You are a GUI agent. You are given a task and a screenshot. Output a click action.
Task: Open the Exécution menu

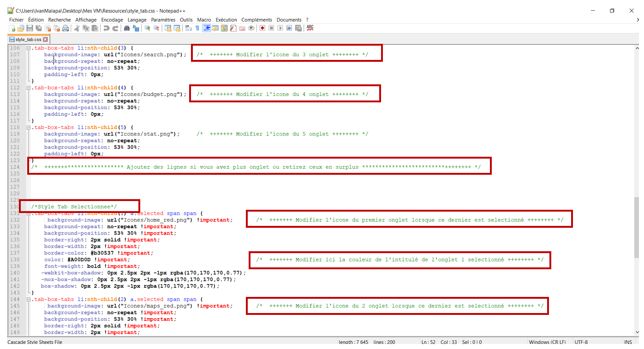pyautogui.click(x=226, y=19)
